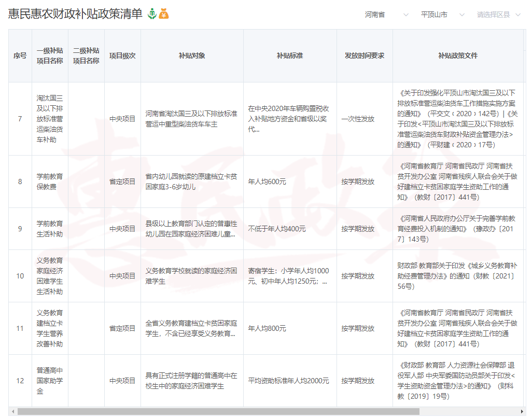Click 按学期发放 in row 9

pos(358,229)
